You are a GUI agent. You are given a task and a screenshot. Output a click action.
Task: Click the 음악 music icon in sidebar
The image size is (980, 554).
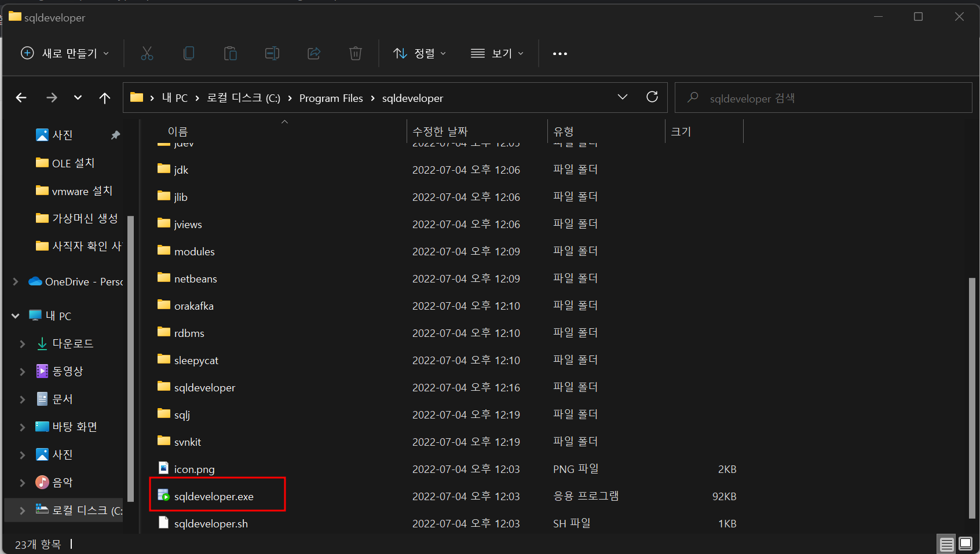point(42,482)
